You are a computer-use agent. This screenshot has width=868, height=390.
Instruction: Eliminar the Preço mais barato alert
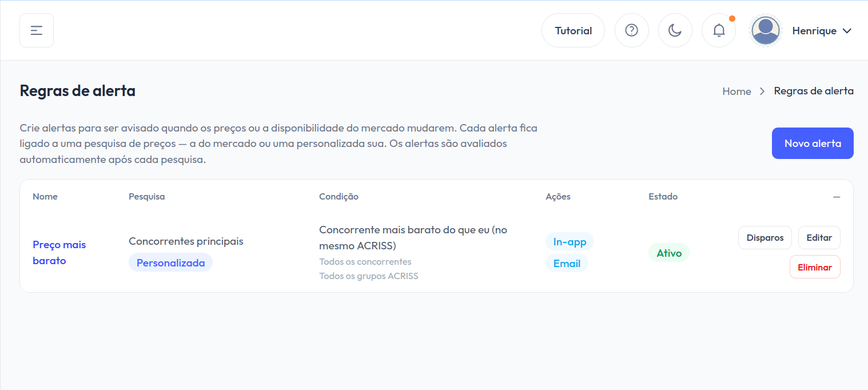point(815,267)
